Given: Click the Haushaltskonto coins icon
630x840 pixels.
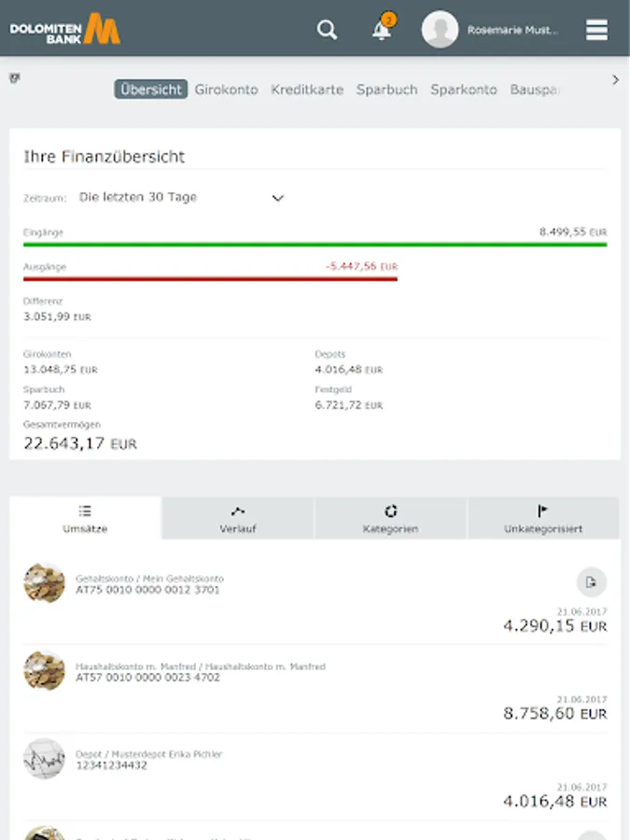Looking at the screenshot, I should point(44,671).
